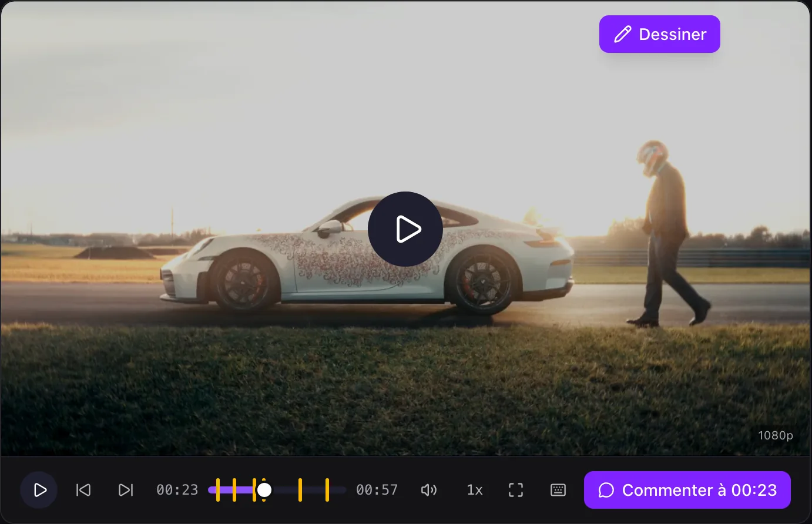Image resolution: width=812 pixels, height=524 pixels.
Task: Enter fullscreen mode
Action: pyautogui.click(x=516, y=490)
